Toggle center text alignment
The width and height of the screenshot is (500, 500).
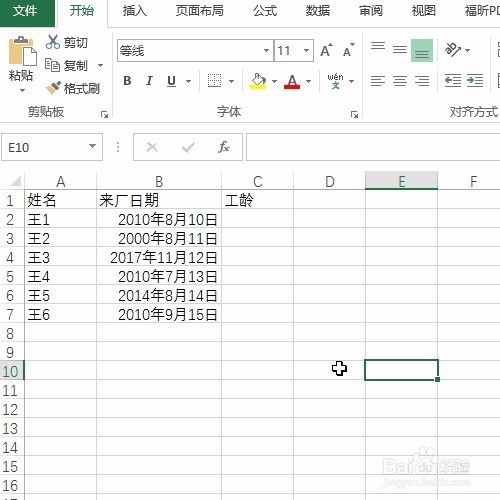point(400,81)
